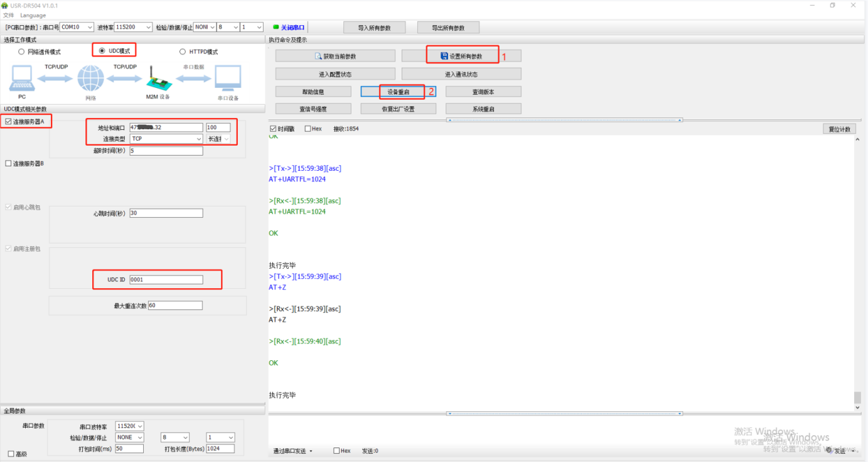Click the UDC ID input field
The width and height of the screenshot is (868, 462).
click(x=166, y=280)
